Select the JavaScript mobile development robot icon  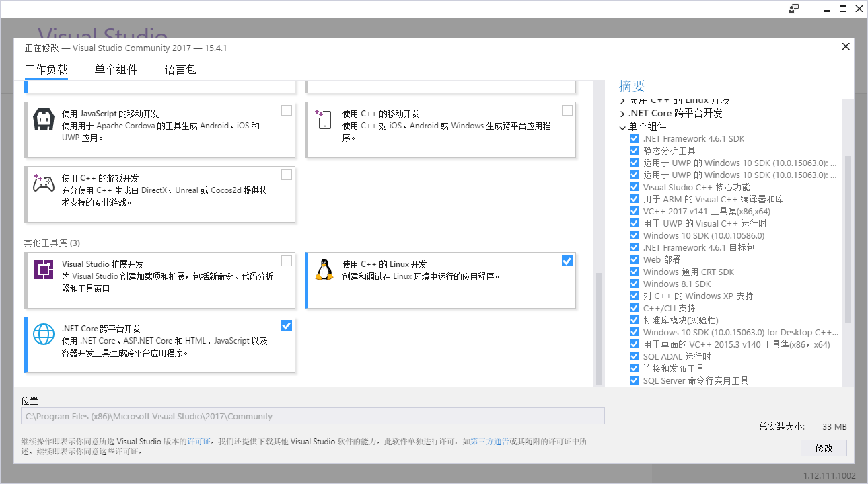[x=44, y=119]
